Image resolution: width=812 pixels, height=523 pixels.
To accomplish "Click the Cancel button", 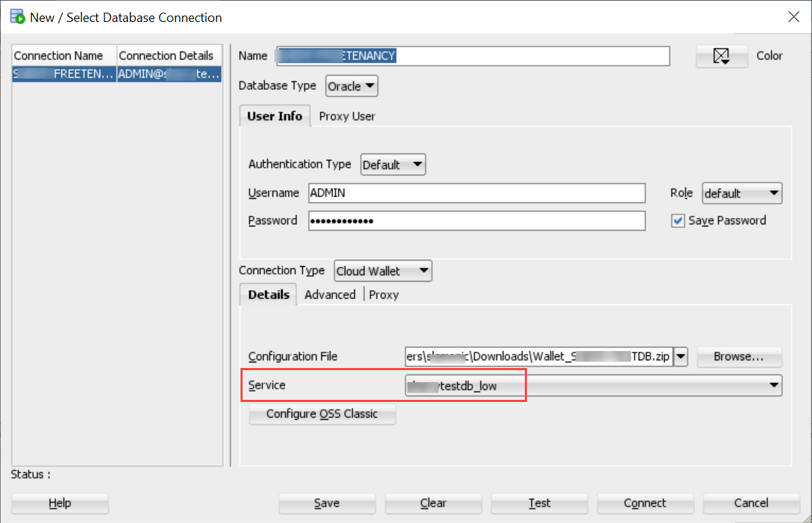I will 751,503.
